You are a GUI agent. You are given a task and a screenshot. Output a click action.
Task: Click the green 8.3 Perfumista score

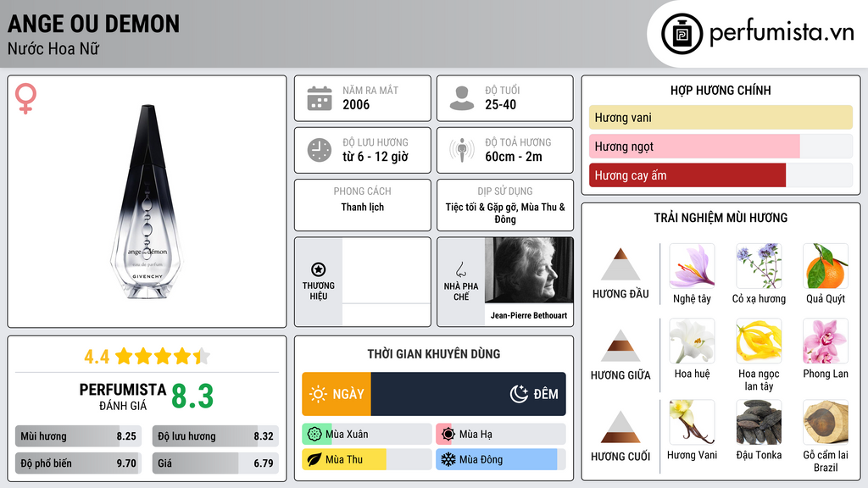(x=192, y=396)
